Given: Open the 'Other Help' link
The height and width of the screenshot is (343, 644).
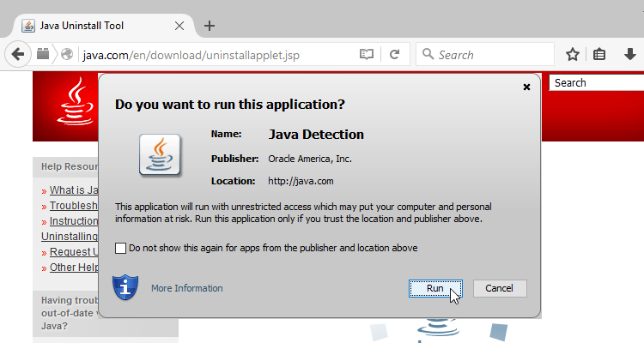Looking at the screenshot, I should (x=74, y=268).
